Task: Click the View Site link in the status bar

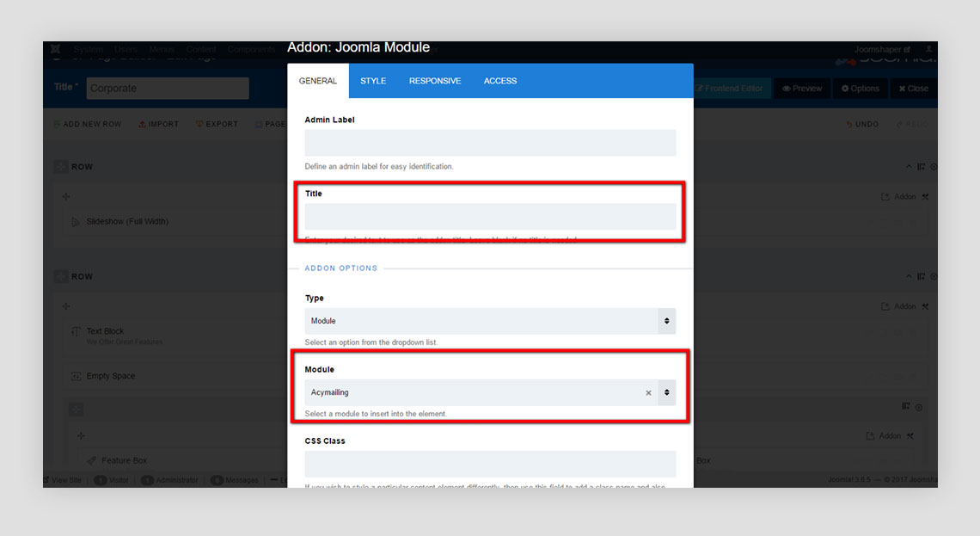Action: point(63,480)
